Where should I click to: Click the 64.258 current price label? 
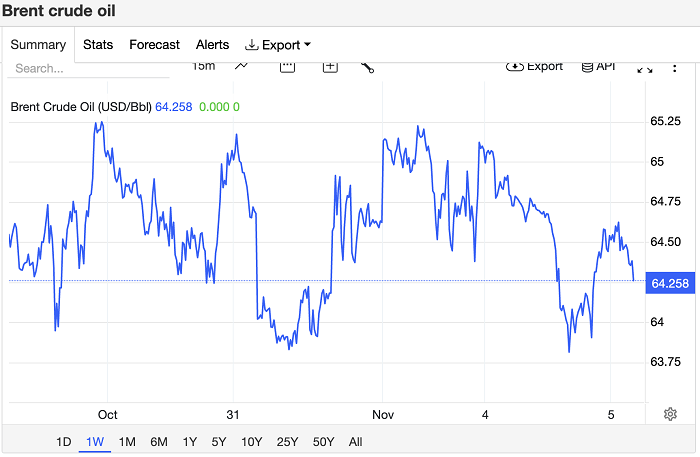670,284
